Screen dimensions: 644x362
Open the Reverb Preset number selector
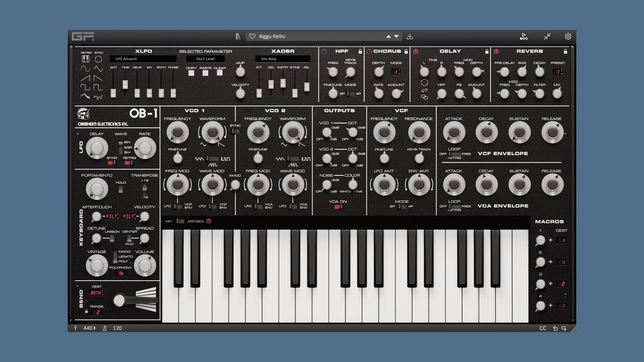pyautogui.click(x=558, y=71)
